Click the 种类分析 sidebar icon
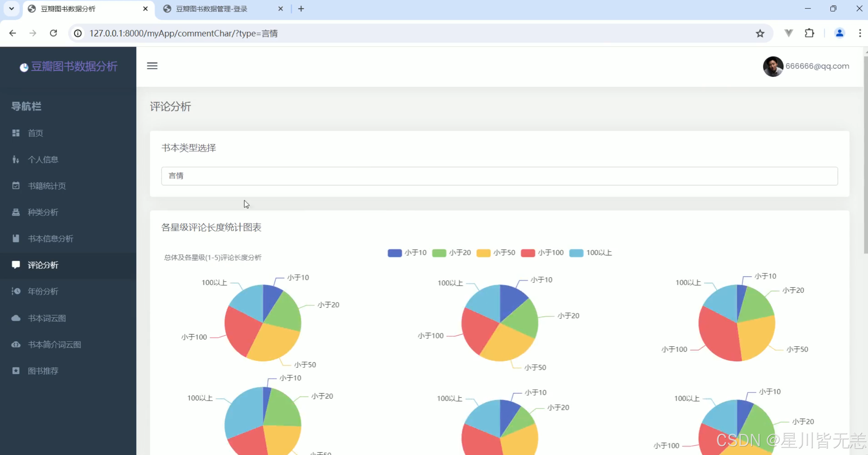This screenshot has height=455, width=868. coord(16,212)
